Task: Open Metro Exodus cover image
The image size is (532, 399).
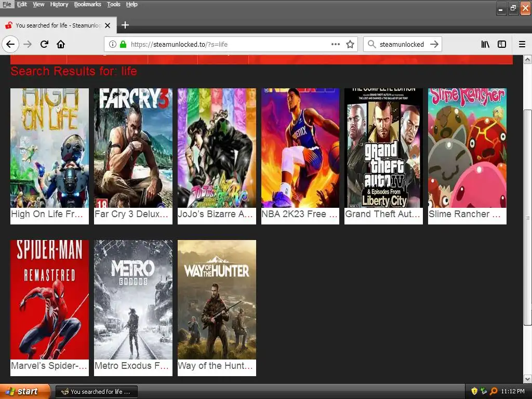Action: pyautogui.click(x=133, y=300)
